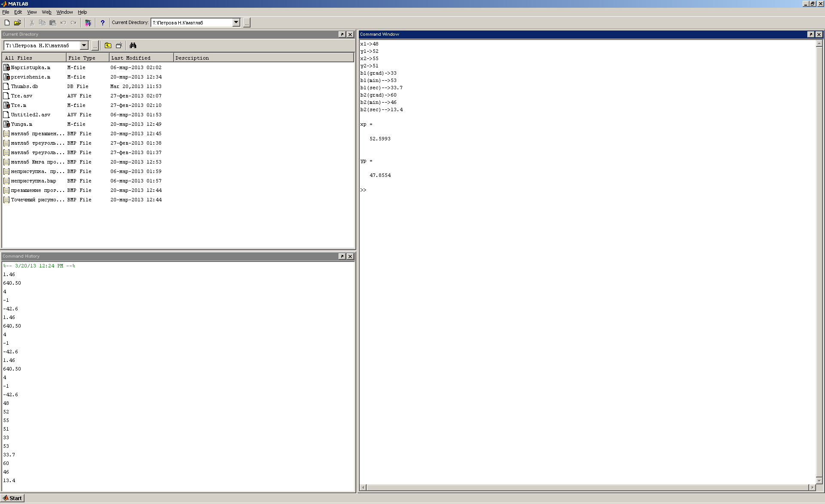Open the File menu
This screenshot has width=825, height=504.
point(6,12)
